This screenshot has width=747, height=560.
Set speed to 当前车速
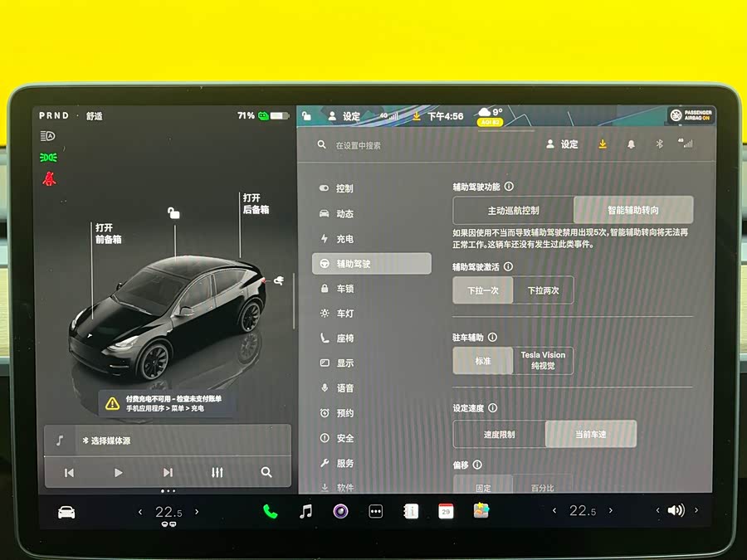[591, 434]
